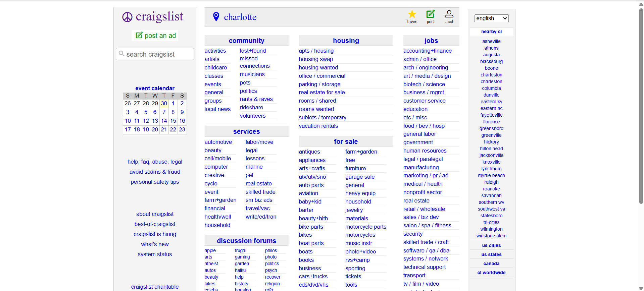Open accounting+finance jobs
The height and width of the screenshot is (291, 644).
(x=428, y=51)
